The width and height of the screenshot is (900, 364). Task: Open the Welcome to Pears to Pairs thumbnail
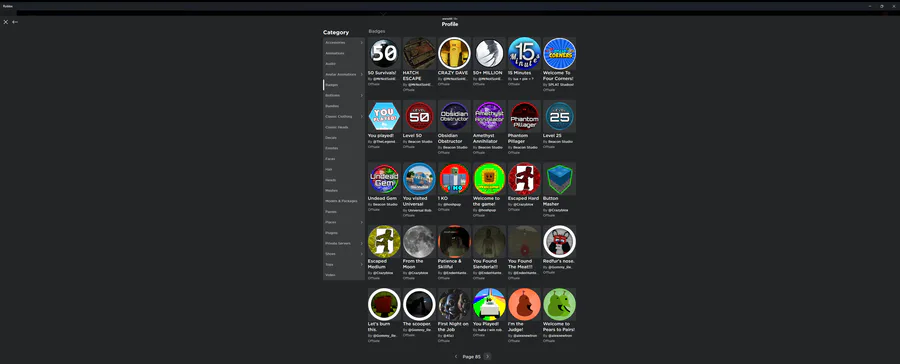click(559, 304)
